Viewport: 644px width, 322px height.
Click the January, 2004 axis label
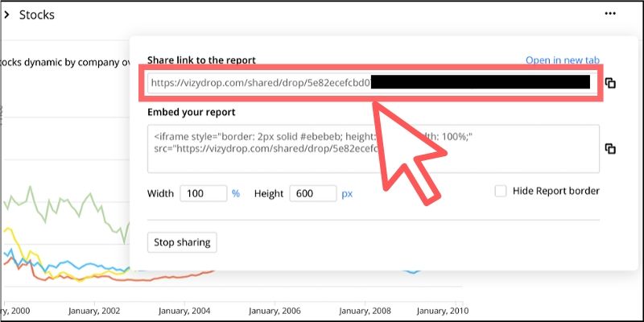(184, 311)
